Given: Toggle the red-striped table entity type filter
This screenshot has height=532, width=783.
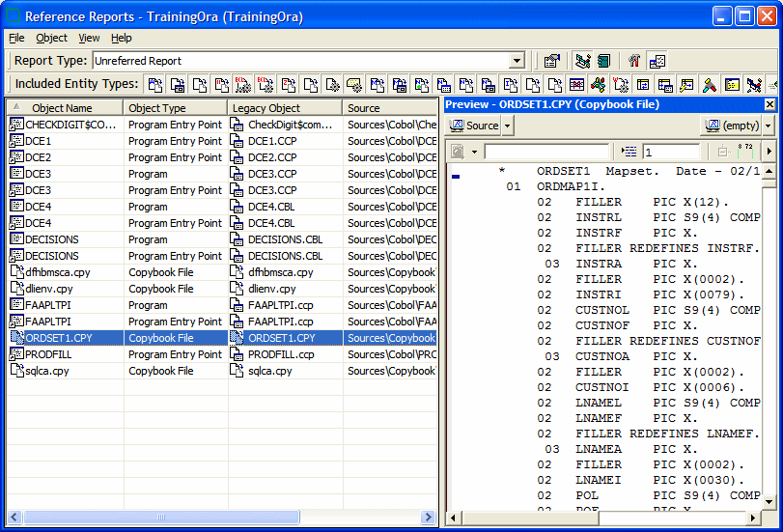Looking at the screenshot, I should point(576,85).
